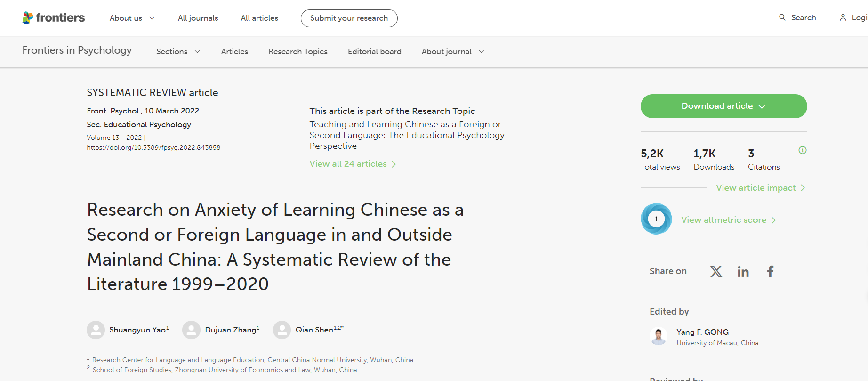Click the altmetric score badge
Viewport: 868px width, 381px height.
[656, 219]
